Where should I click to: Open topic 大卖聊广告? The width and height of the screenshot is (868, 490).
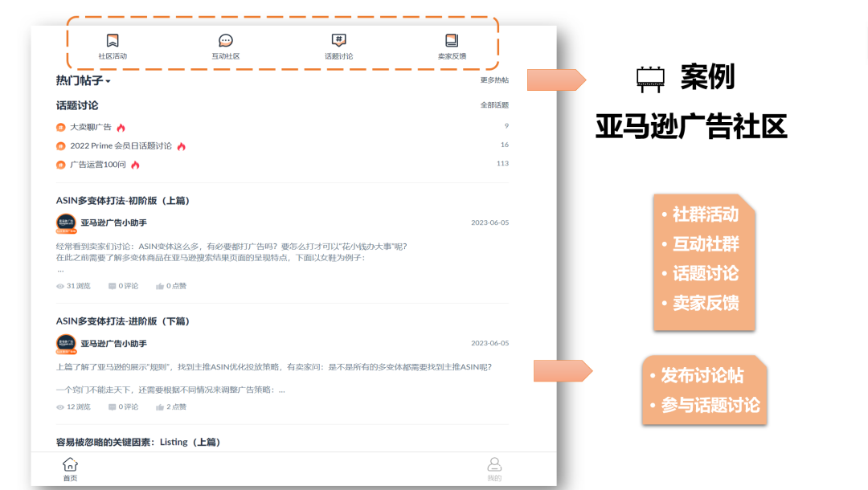point(90,127)
